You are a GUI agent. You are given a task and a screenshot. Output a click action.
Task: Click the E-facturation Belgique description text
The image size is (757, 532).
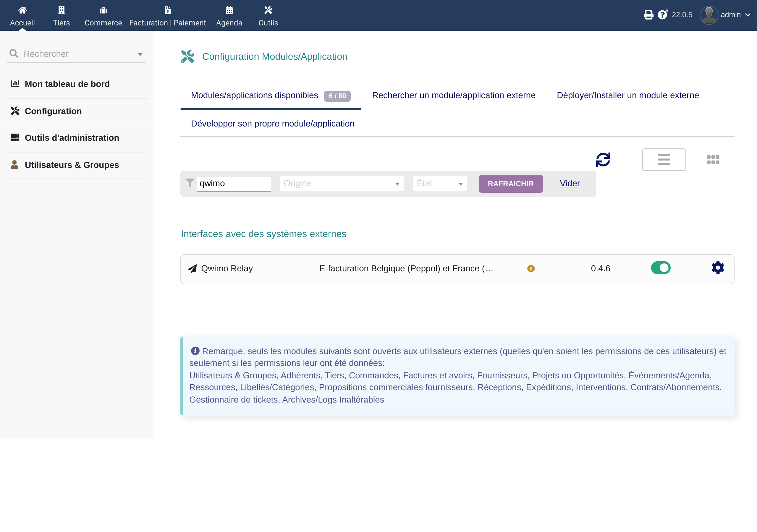tap(407, 269)
